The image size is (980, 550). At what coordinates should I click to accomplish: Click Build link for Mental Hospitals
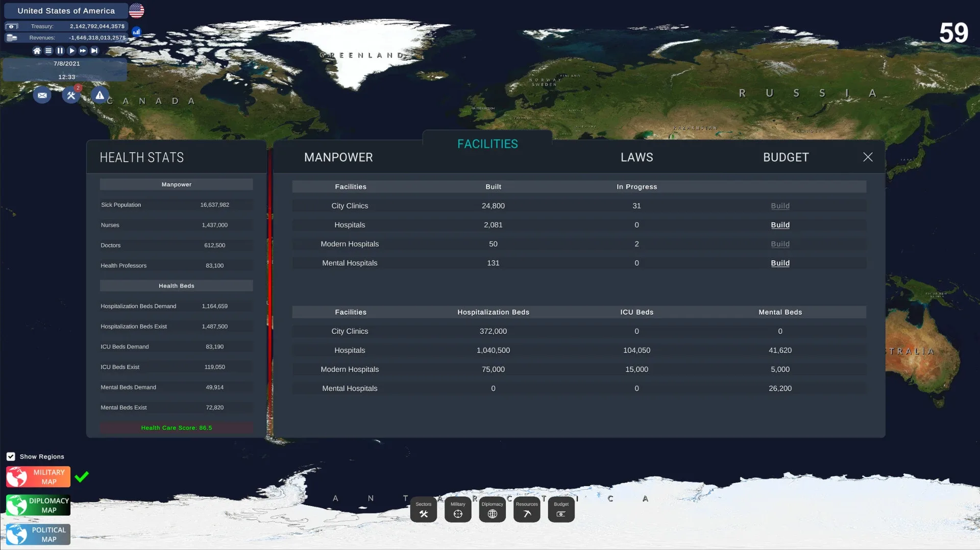pyautogui.click(x=780, y=263)
